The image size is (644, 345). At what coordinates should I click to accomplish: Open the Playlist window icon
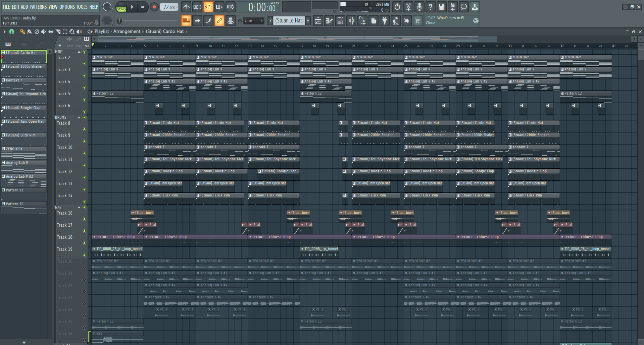[318, 21]
